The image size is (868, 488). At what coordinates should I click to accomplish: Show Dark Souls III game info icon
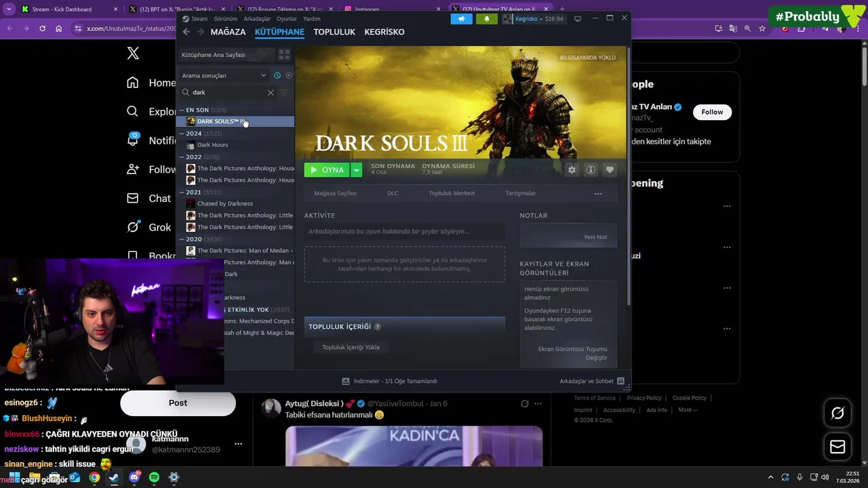point(591,170)
